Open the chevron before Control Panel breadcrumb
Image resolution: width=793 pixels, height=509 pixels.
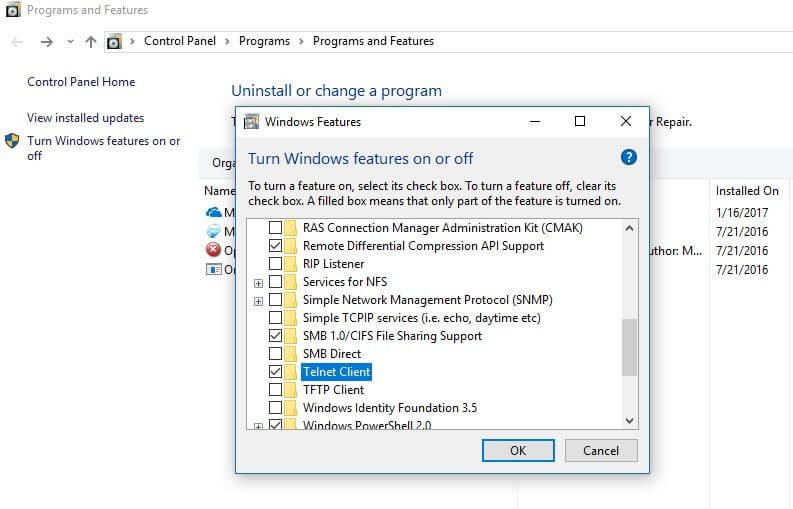(x=133, y=41)
